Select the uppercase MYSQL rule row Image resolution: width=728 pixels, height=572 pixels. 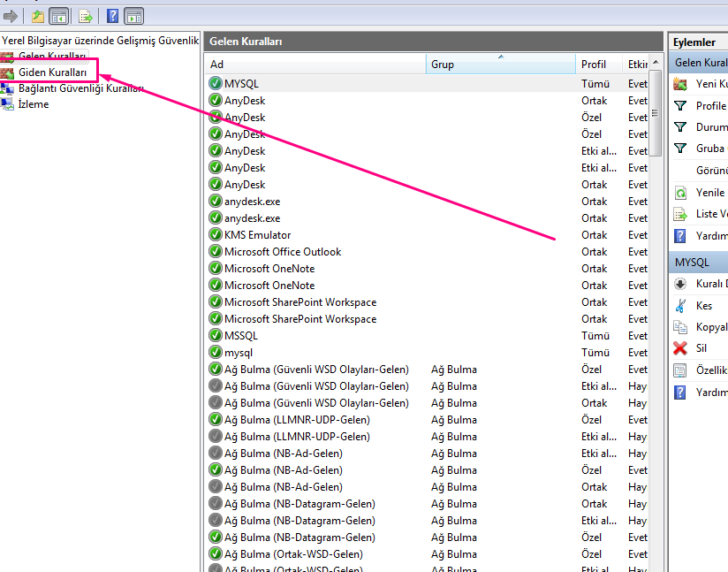(x=426, y=84)
